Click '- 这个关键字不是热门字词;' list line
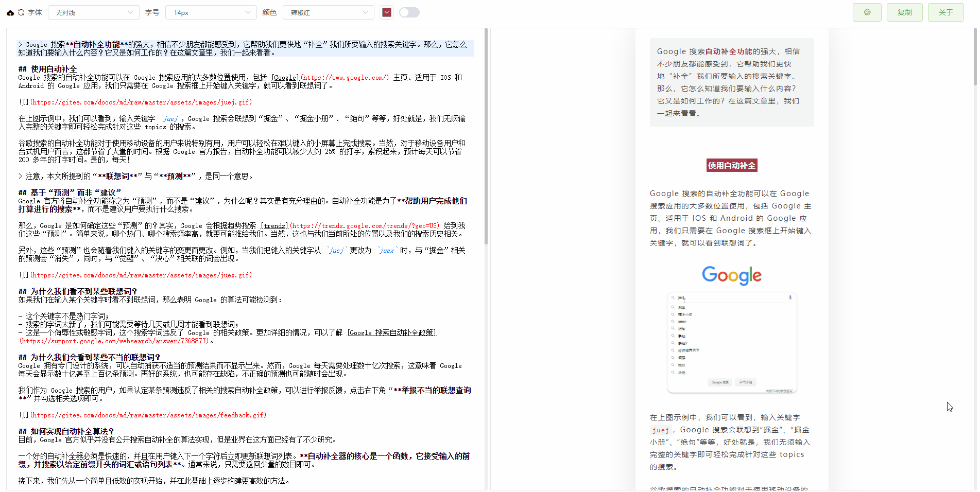Image resolution: width=980 pixels, height=492 pixels. (63, 317)
